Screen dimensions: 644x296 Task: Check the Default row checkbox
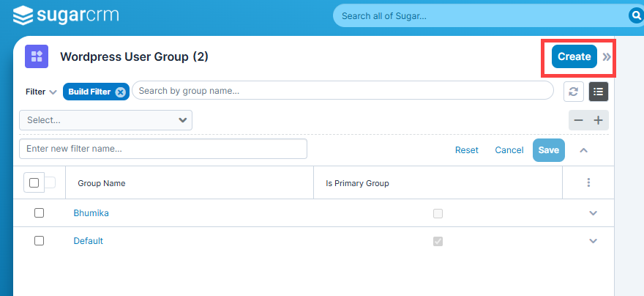click(39, 240)
